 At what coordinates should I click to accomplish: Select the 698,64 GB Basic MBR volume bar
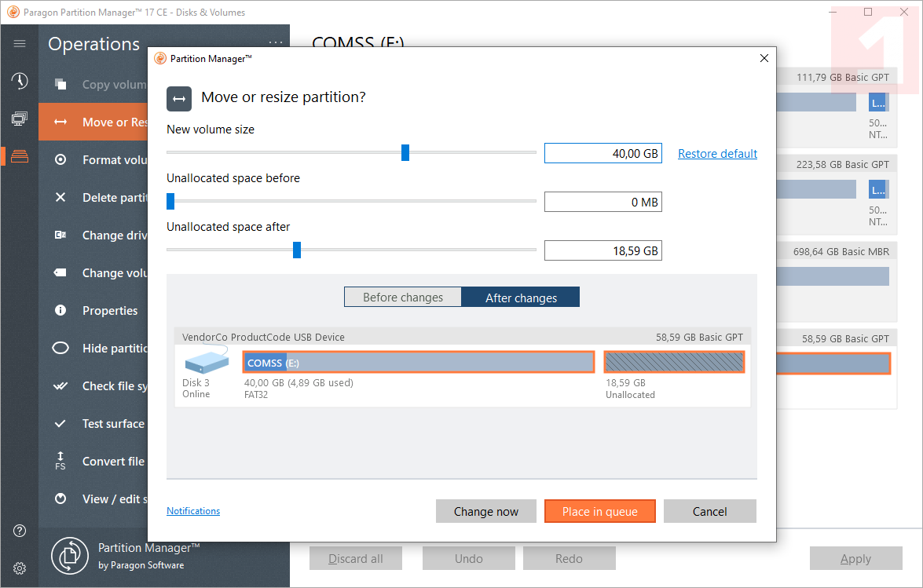tap(833, 276)
